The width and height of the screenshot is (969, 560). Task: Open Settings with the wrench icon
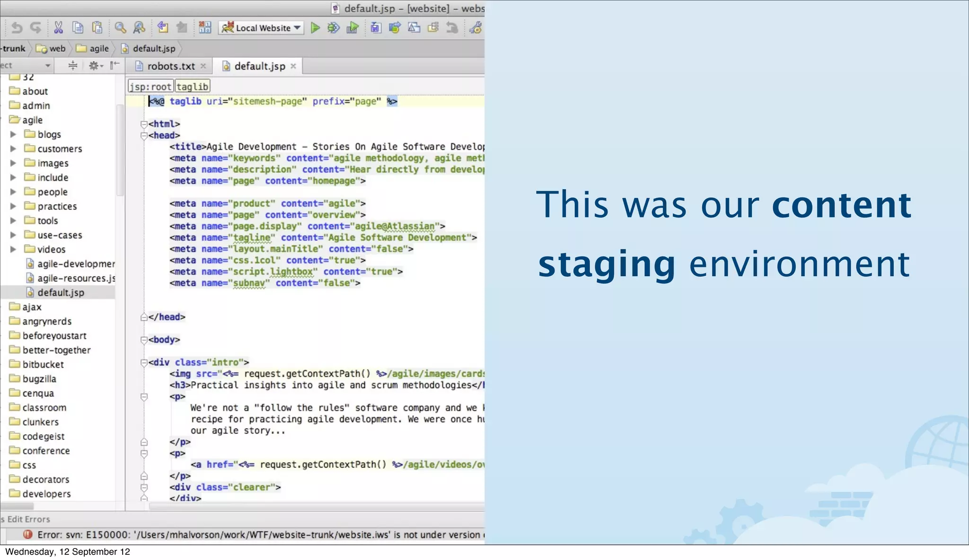tap(476, 28)
